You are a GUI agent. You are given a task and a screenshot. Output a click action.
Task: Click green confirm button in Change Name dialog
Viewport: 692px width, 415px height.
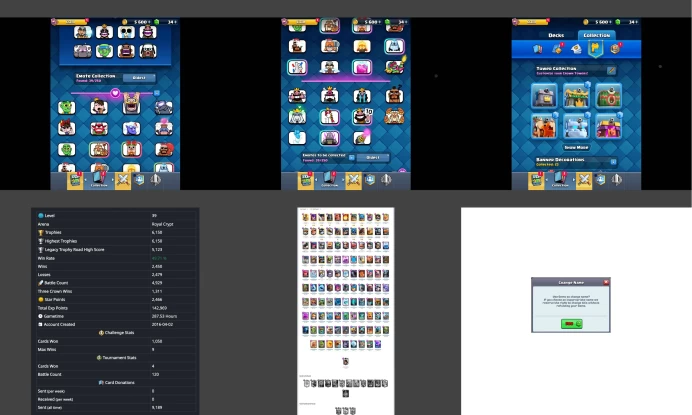[x=572, y=324]
